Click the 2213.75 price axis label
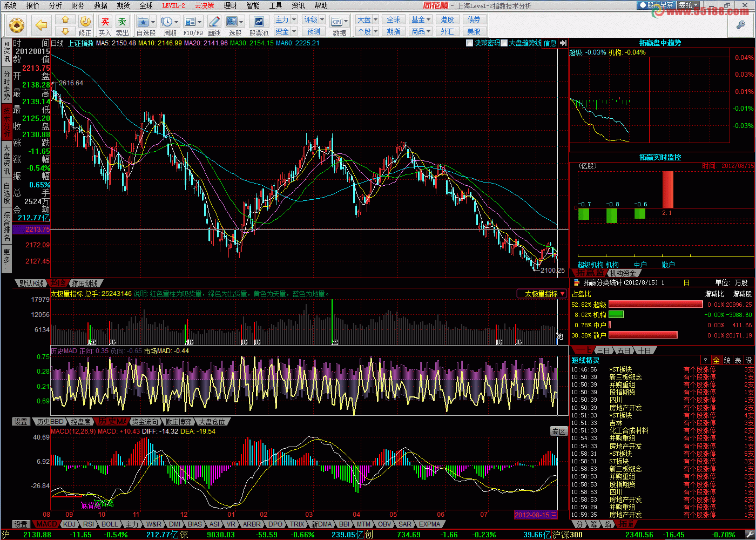The image size is (756, 540). coord(31,230)
